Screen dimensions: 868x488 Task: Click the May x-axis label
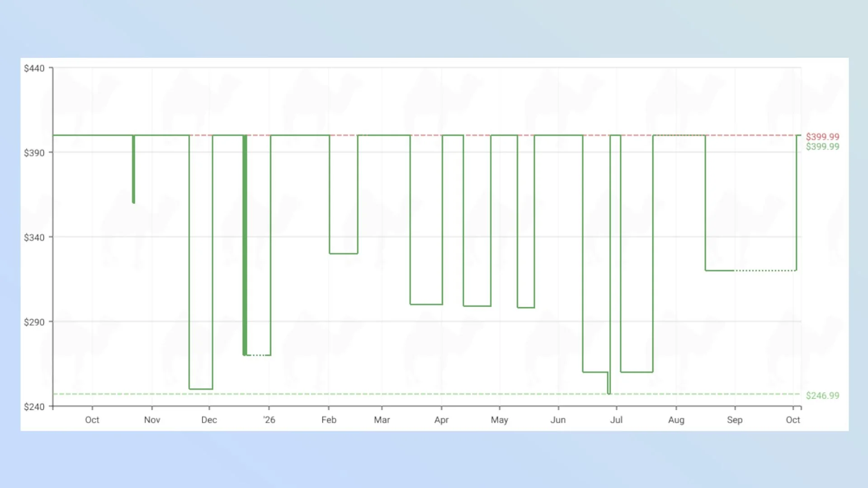click(x=500, y=420)
